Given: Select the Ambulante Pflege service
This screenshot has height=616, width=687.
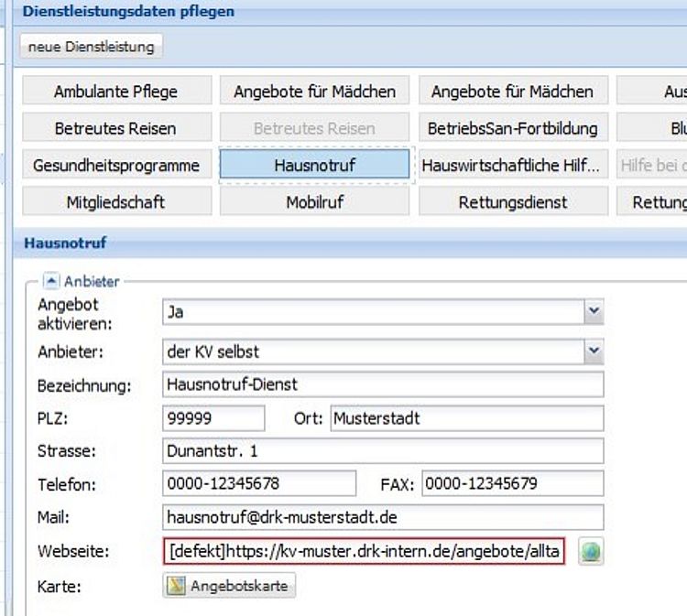Looking at the screenshot, I should [x=115, y=92].
